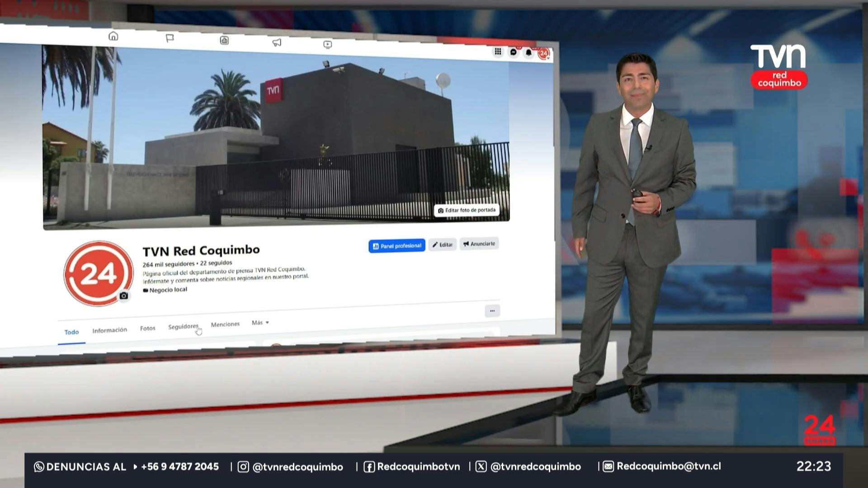
Task: Select the Todo tab
Action: [x=71, y=332]
